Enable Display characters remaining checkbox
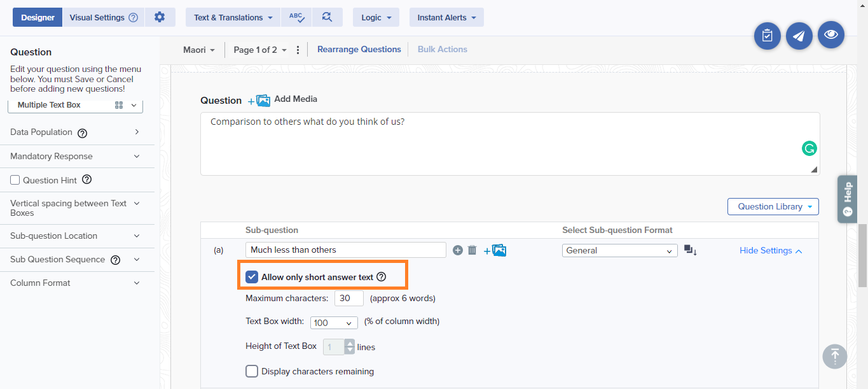The width and height of the screenshot is (868, 389). click(x=252, y=371)
